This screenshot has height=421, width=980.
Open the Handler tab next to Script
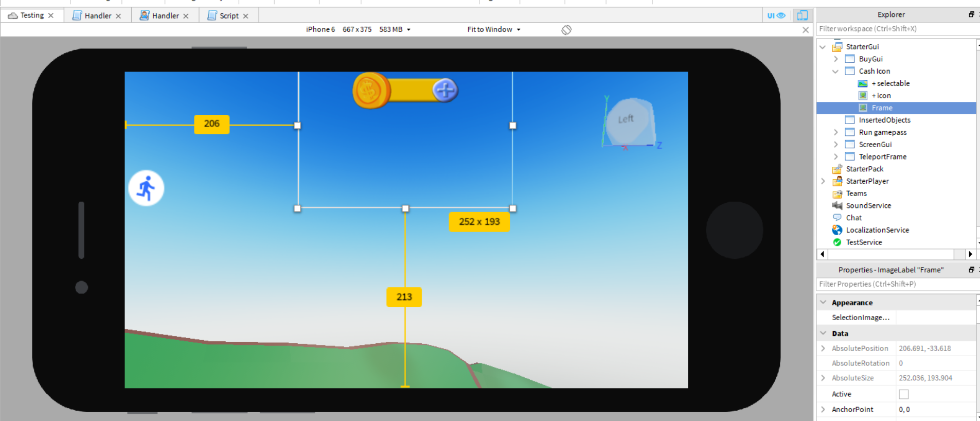pyautogui.click(x=166, y=15)
